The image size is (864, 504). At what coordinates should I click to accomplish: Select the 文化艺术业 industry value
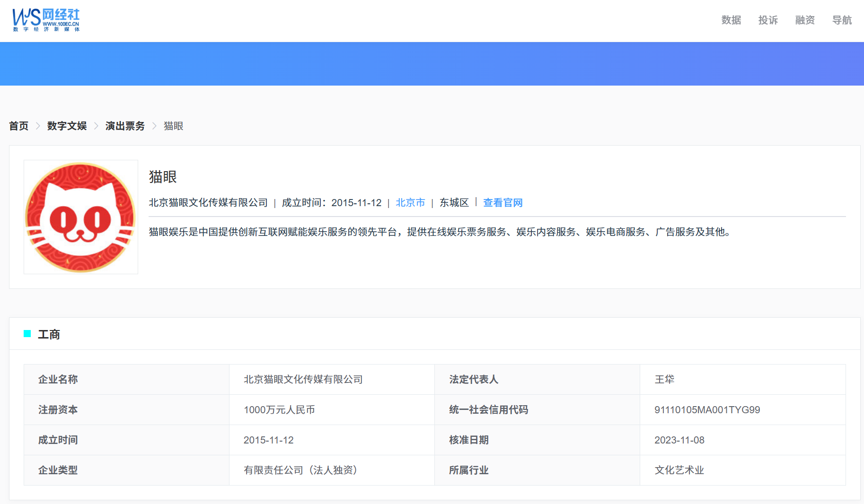(679, 470)
